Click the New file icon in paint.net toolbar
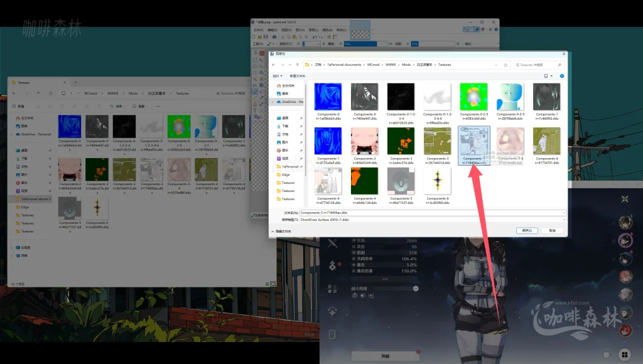643x364 pixels. pos(254,37)
